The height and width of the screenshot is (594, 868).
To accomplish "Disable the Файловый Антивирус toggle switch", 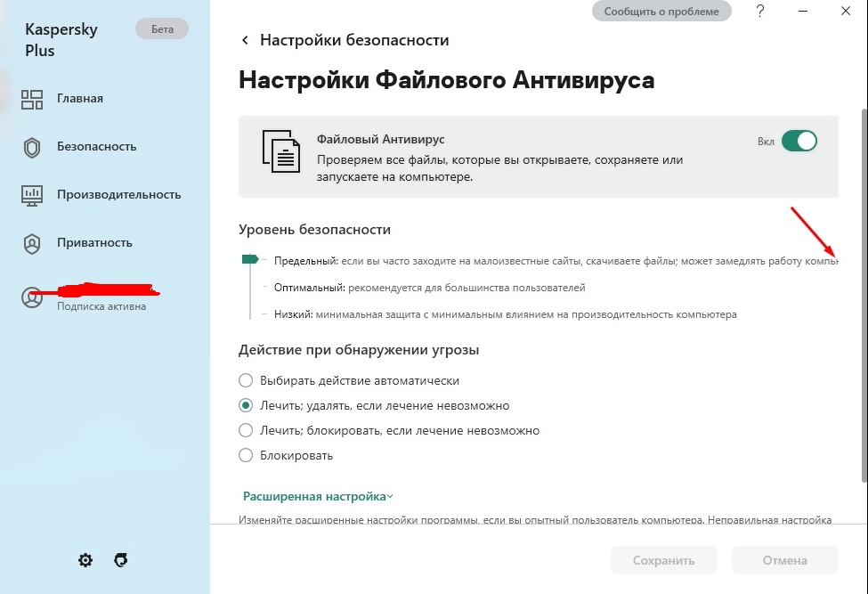I will tap(799, 141).
